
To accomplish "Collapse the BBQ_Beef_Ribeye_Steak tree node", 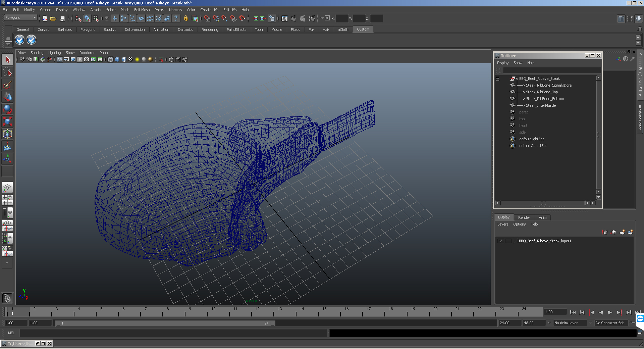I will (498, 79).
